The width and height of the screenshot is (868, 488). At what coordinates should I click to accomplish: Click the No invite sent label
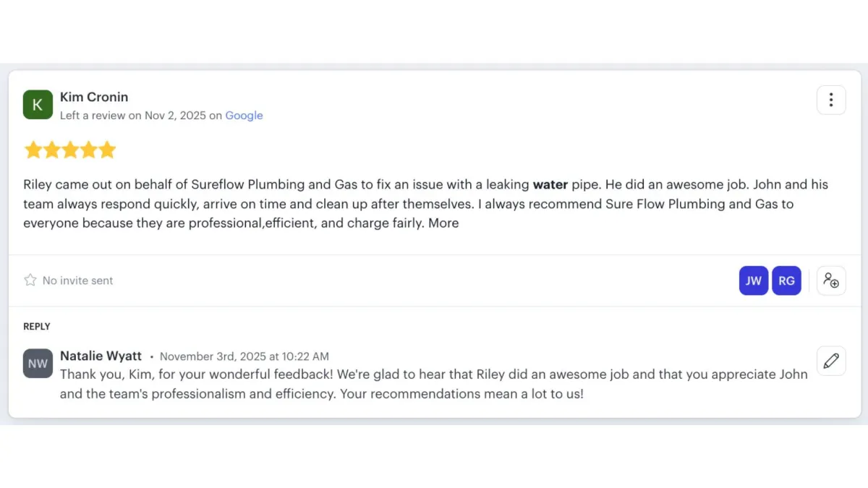coord(78,281)
